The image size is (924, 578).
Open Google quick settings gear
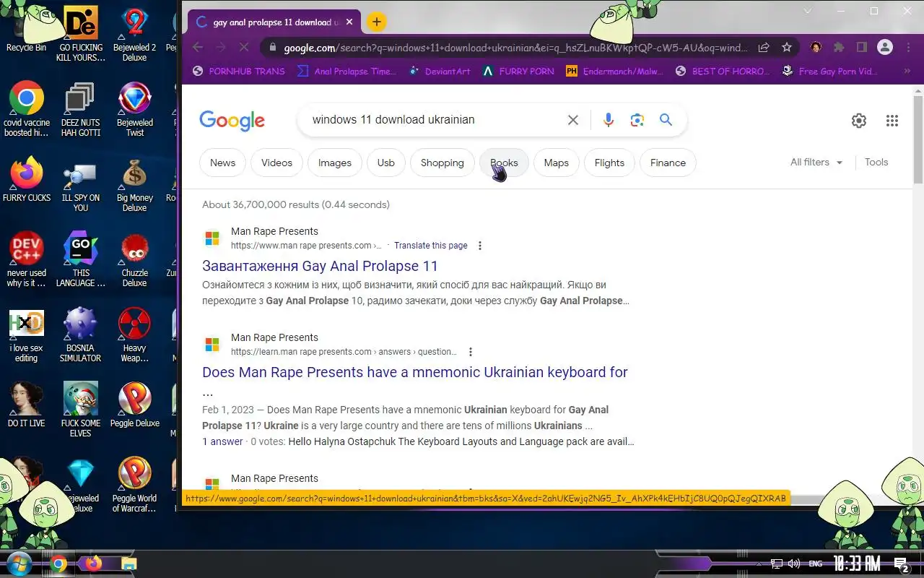pyautogui.click(x=859, y=121)
